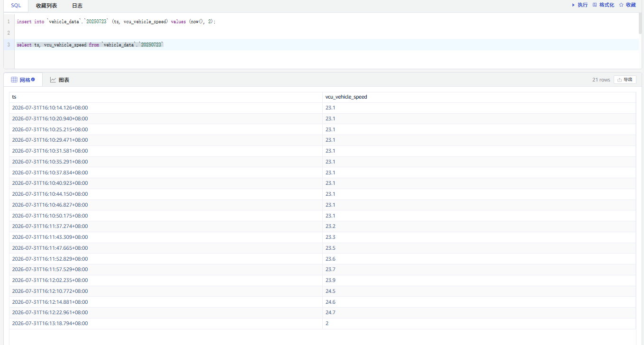Image resolution: width=644 pixels, height=345 pixels.
Task: Run the query with the 执行 button
Action: (580, 5)
